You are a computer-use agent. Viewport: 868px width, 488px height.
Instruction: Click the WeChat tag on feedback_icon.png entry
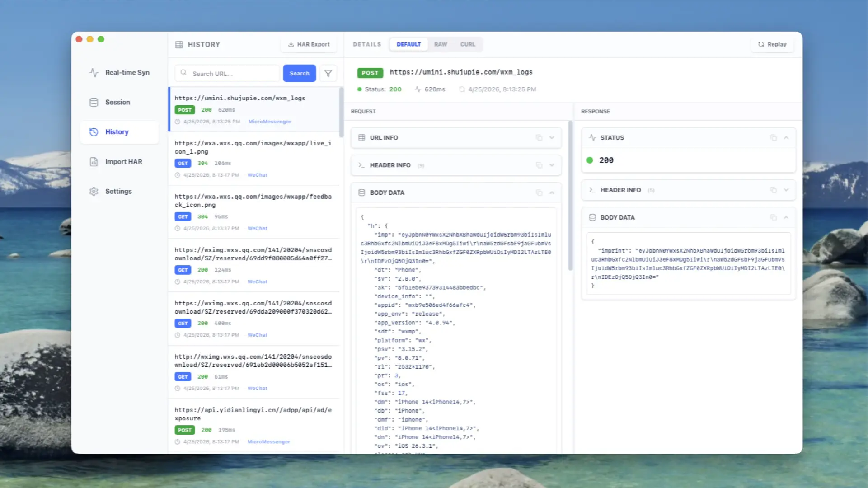(x=258, y=228)
